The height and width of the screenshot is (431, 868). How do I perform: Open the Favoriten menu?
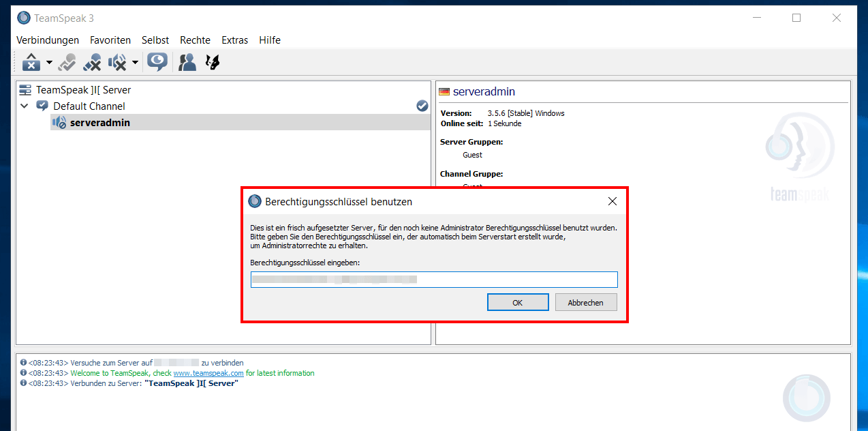(x=110, y=40)
